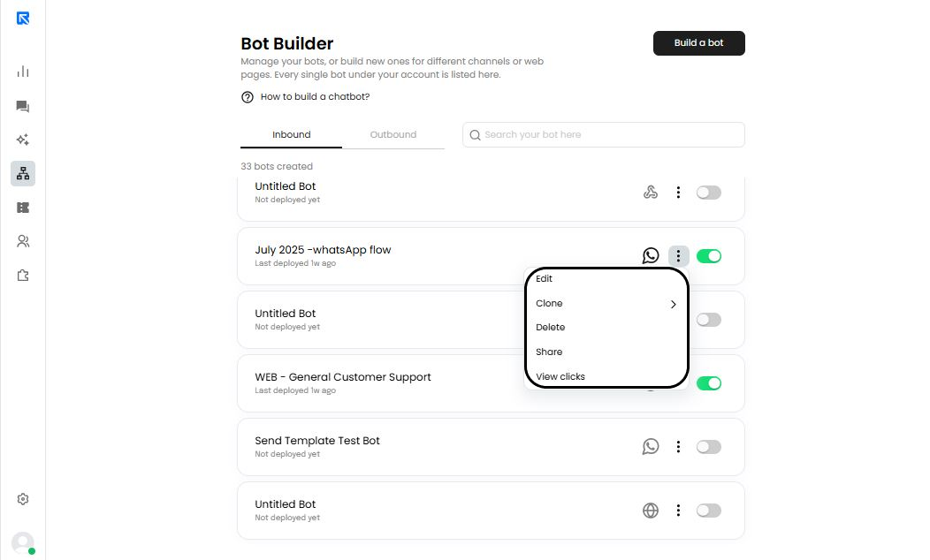
Task: Switch to the Outbound tab
Action: click(393, 135)
